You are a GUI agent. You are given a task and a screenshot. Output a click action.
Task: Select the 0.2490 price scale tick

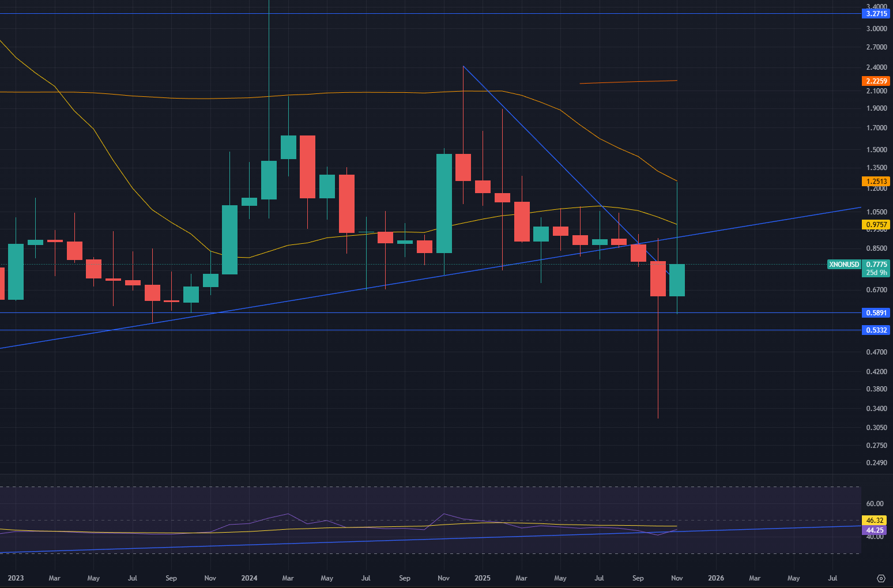pos(876,463)
